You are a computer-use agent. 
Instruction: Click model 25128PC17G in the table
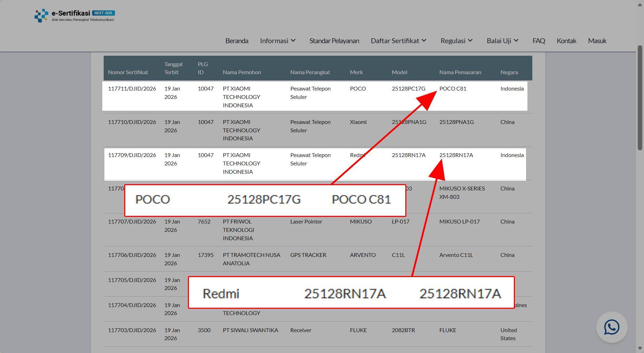pos(408,88)
